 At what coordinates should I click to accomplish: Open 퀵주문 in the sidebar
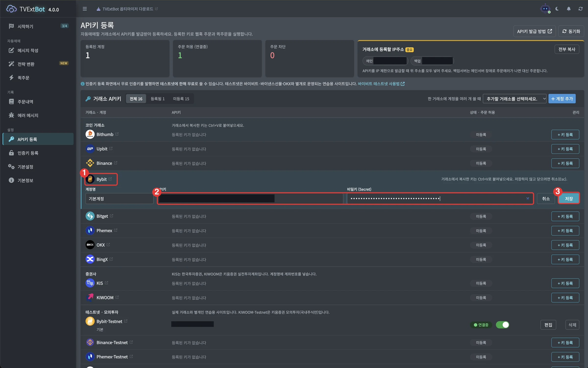coord(38,78)
